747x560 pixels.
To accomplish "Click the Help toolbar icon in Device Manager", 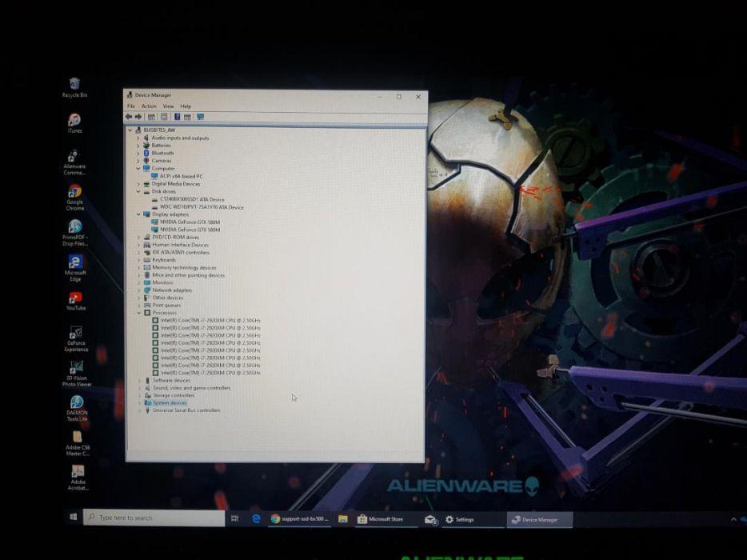I will (178, 118).
